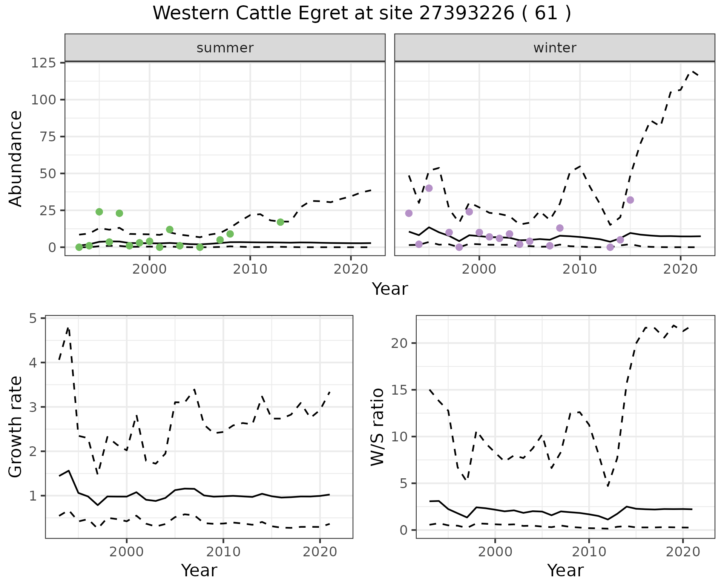724x588 pixels.
Task: Click the plot title Western Cattle Egret
Action: (362, 14)
